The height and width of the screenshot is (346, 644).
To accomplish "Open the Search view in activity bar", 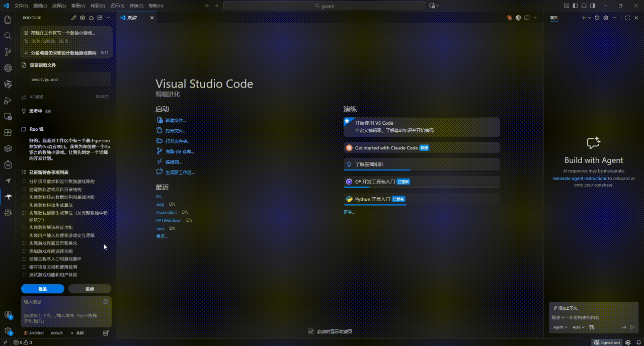I will click(x=8, y=36).
